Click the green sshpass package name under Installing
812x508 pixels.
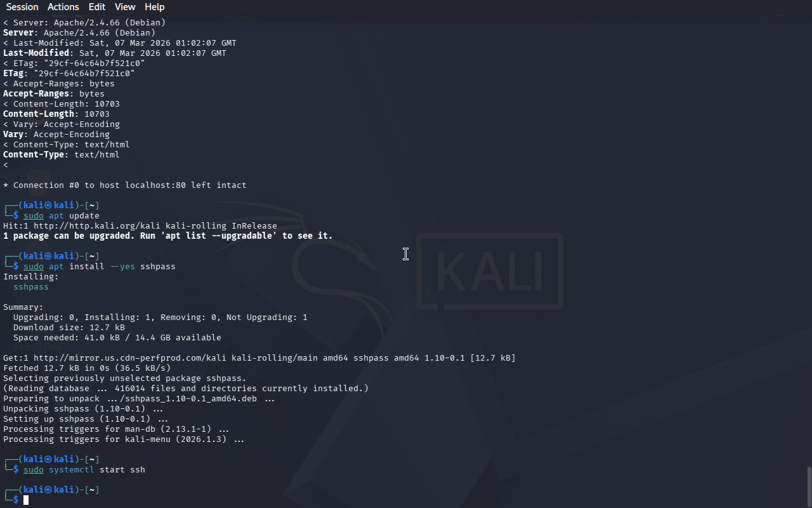tap(31, 287)
